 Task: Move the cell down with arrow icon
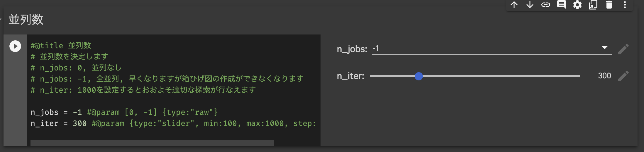click(x=530, y=5)
